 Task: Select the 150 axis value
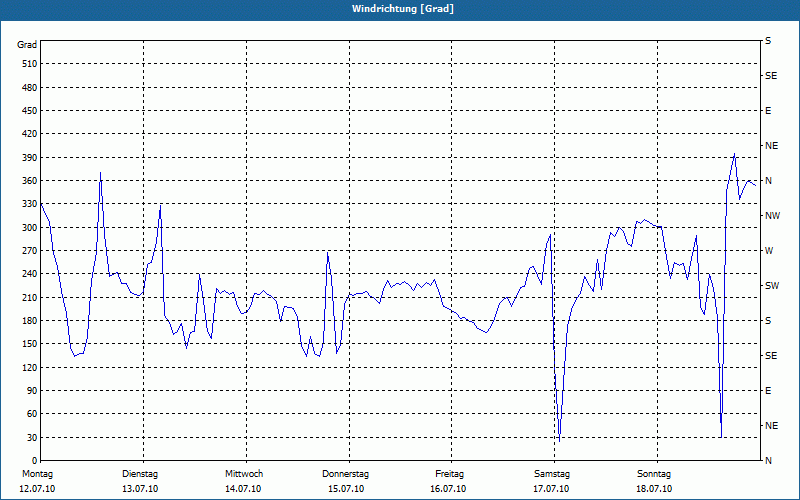coord(30,344)
